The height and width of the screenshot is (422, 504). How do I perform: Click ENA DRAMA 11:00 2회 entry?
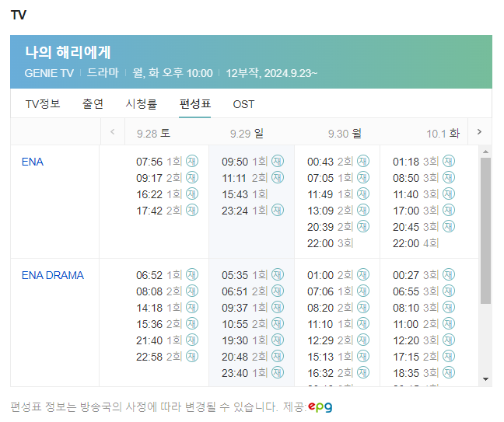coord(424,324)
